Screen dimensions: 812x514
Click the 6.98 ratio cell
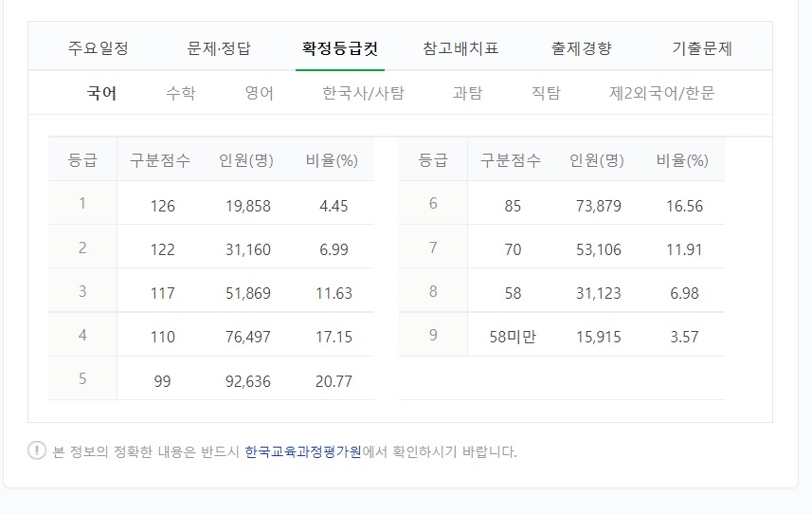(x=685, y=293)
